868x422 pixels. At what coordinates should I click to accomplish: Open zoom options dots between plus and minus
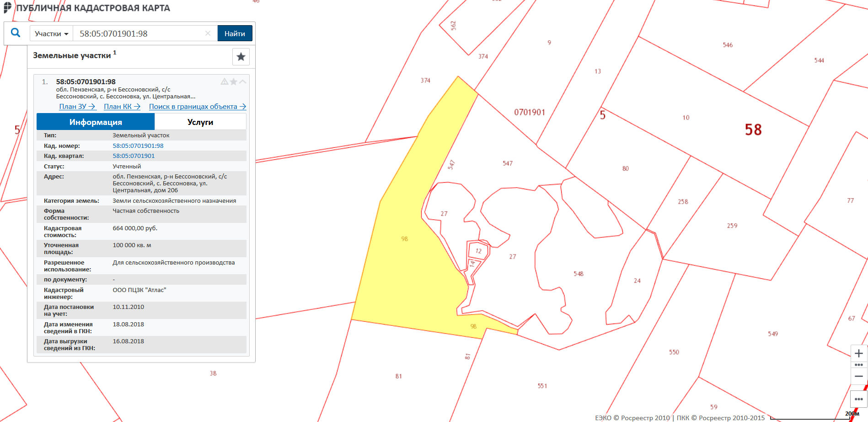coord(859,365)
